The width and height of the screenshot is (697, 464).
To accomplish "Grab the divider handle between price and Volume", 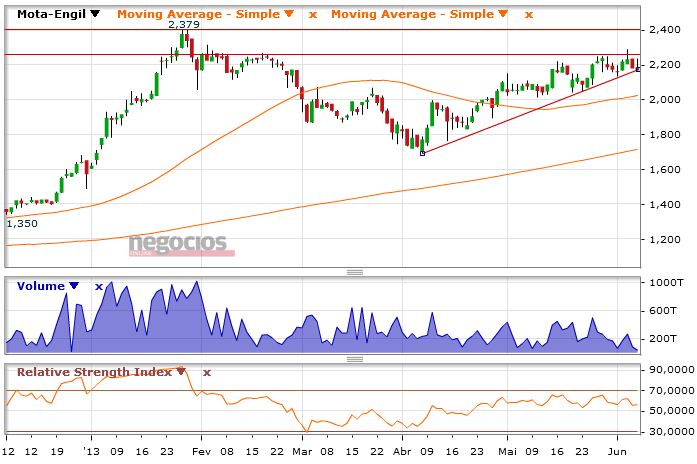I will point(355,272).
